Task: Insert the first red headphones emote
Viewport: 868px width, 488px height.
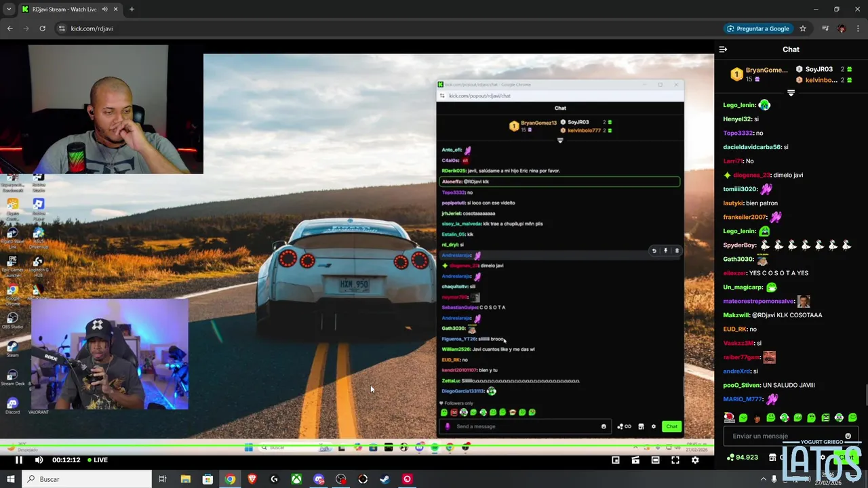Action: tap(729, 418)
